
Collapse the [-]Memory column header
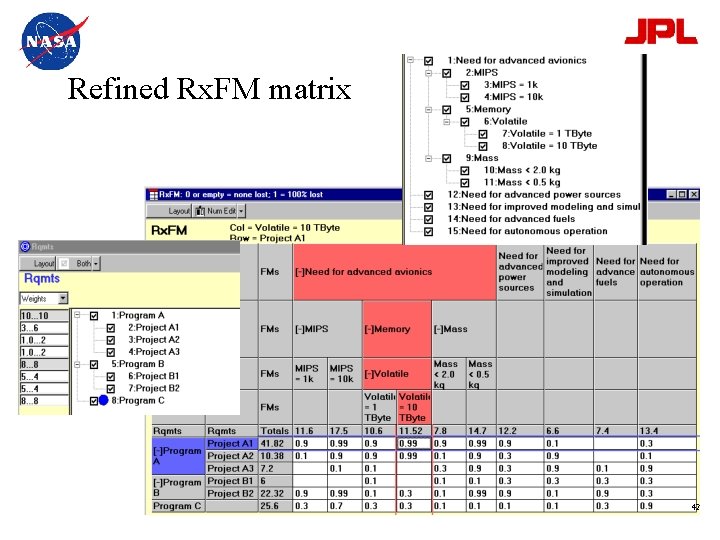tap(397, 329)
